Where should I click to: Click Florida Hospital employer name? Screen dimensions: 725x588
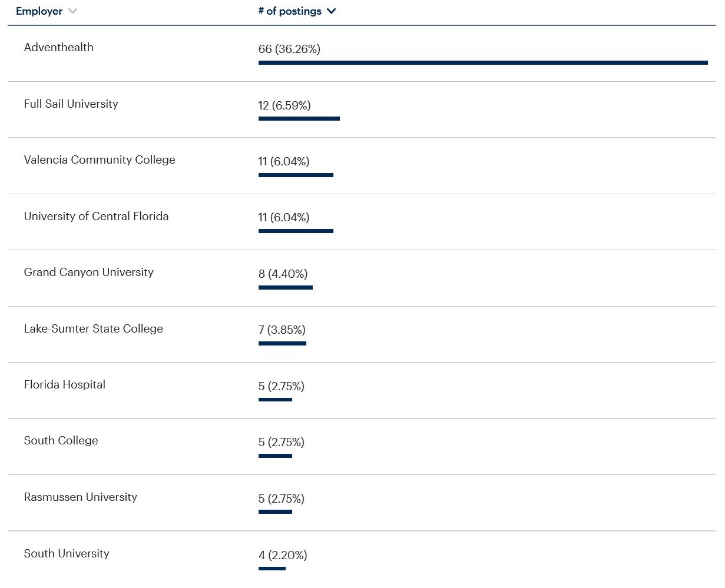coord(64,385)
